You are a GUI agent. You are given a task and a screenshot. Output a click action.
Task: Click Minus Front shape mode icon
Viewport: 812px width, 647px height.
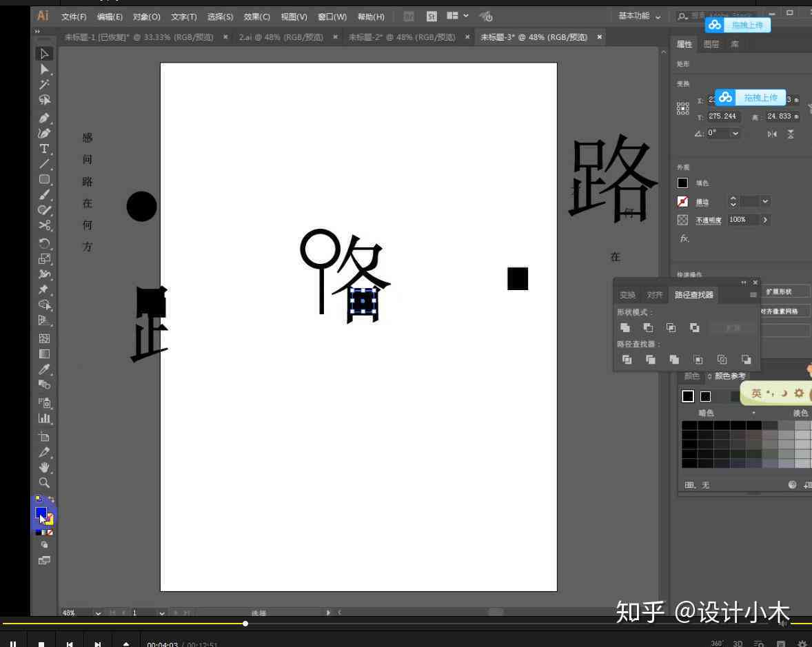[648, 328]
